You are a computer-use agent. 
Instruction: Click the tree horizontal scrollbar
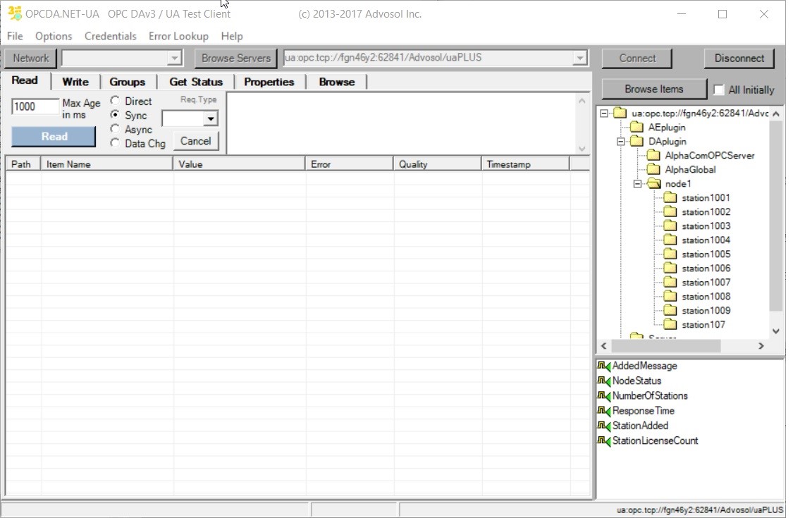pos(666,346)
